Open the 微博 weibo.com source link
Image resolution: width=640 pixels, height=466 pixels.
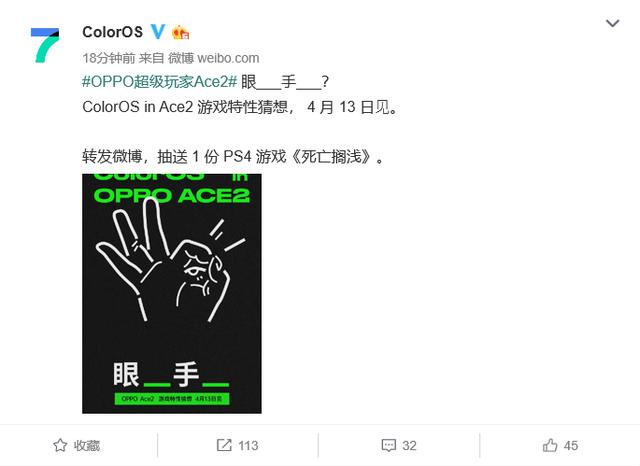point(214,58)
